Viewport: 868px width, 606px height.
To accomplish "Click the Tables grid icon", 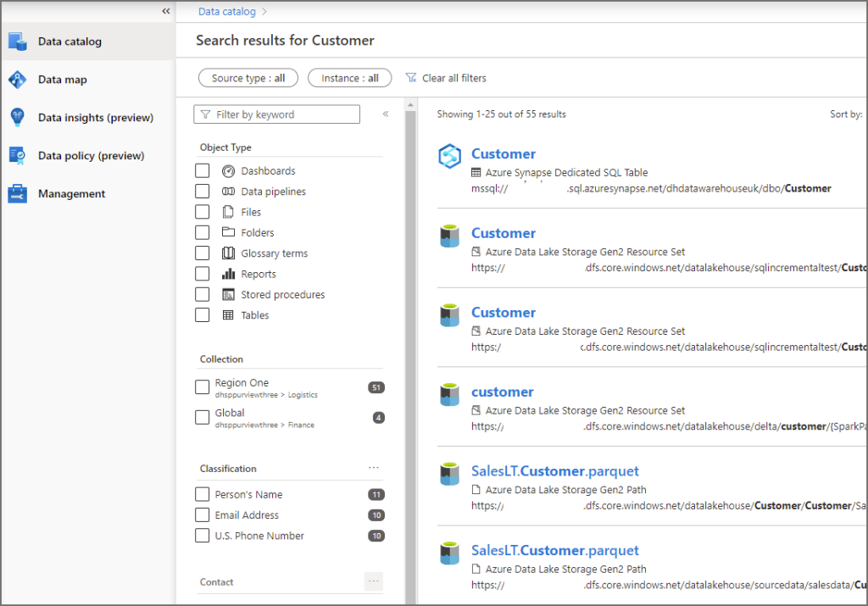I will point(228,315).
